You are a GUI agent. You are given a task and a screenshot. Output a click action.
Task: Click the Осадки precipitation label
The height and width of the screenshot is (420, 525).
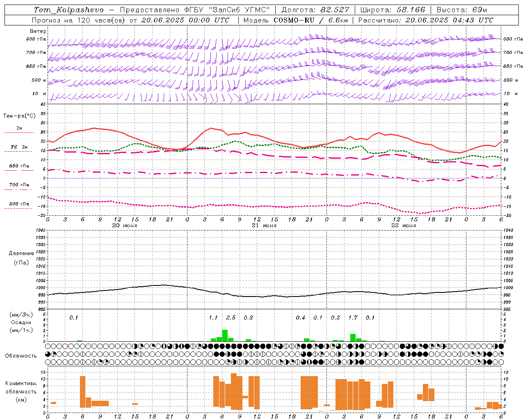click(x=21, y=322)
